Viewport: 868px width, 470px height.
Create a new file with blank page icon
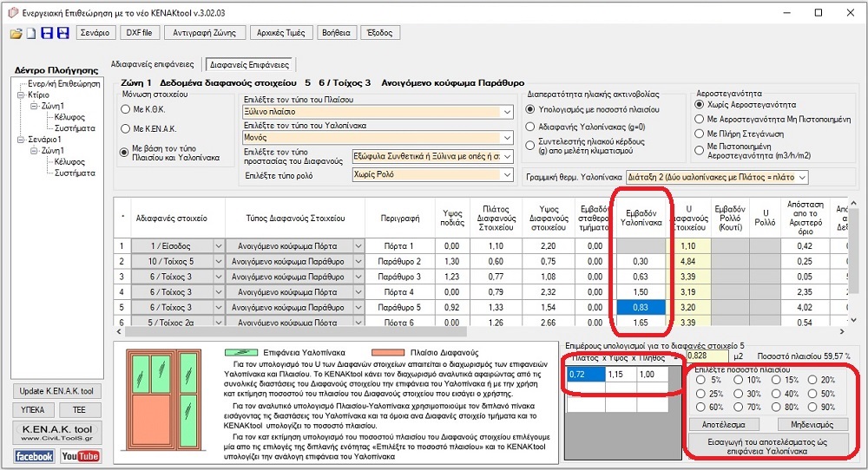(x=31, y=34)
